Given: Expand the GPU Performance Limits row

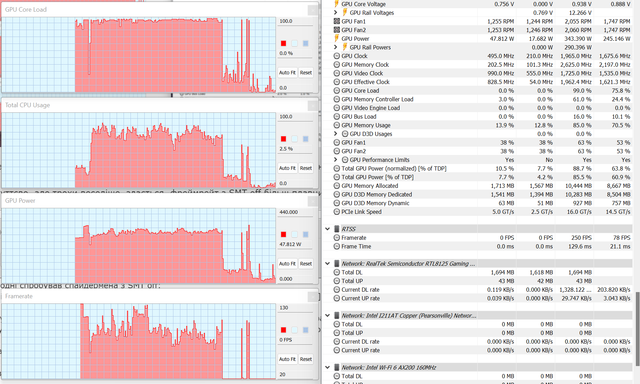Looking at the screenshot, I should click(x=336, y=160).
